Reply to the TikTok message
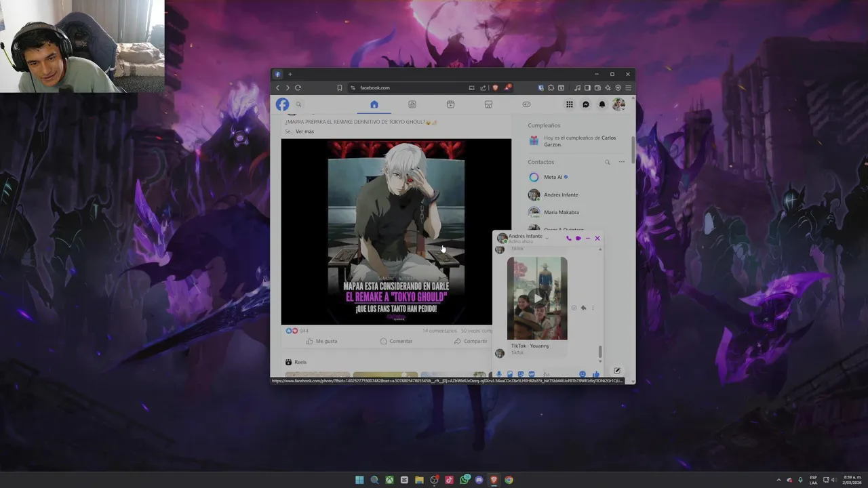Image resolution: width=868 pixels, height=488 pixels. (x=583, y=308)
